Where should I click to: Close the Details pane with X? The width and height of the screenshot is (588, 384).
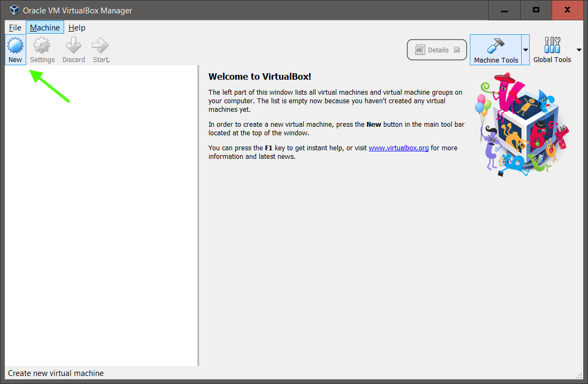(x=457, y=50)
